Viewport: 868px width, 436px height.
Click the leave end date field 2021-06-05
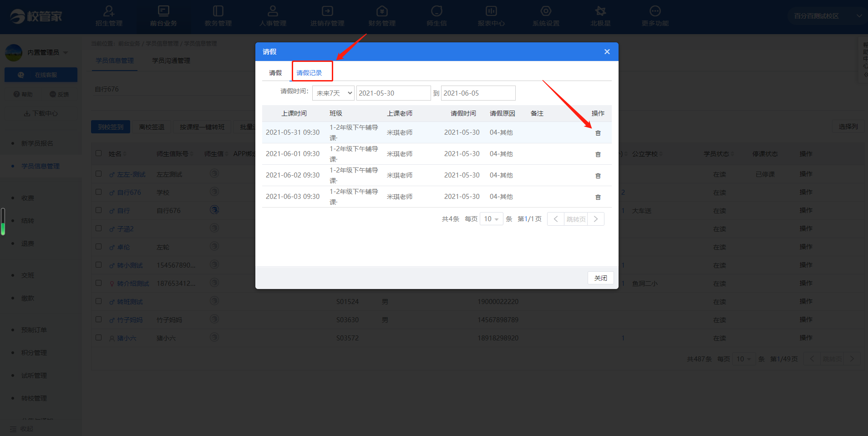478,93
